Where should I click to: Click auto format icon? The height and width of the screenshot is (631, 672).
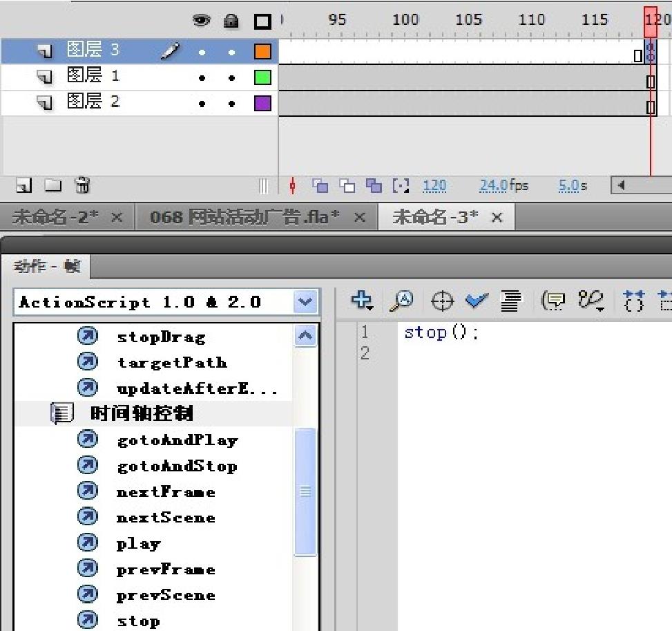[x=511, y=300]
